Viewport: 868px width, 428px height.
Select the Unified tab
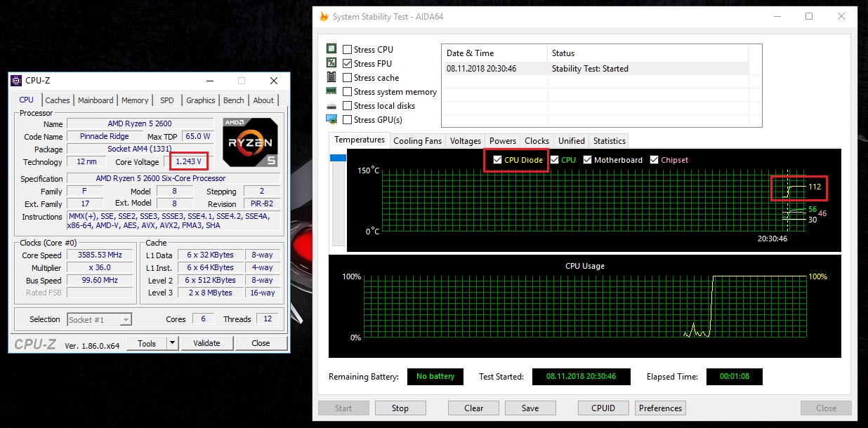click(x=572, y=140)
